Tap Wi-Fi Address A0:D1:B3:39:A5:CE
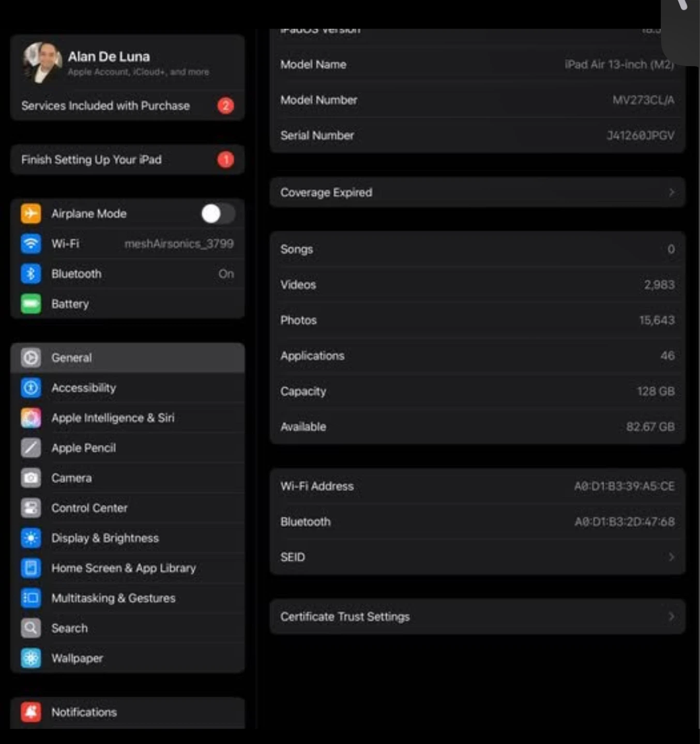Screen dimensions: 700x744 625,486
